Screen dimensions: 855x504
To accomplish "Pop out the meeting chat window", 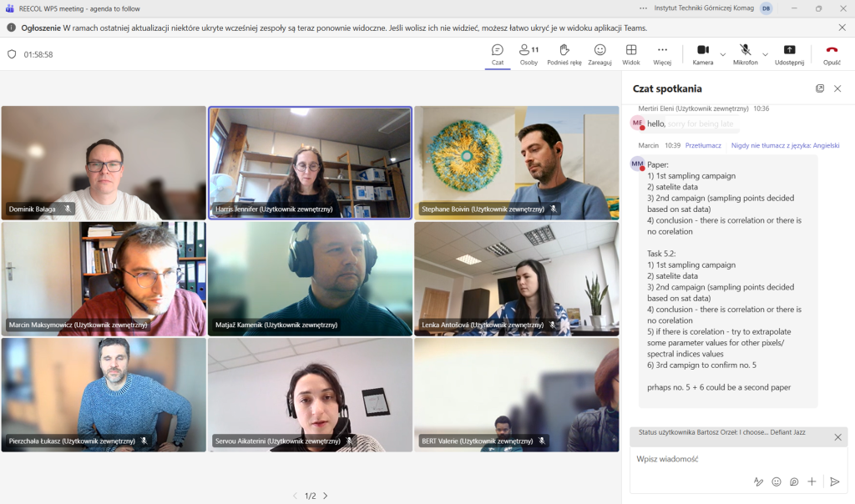I will pos(820,88).
